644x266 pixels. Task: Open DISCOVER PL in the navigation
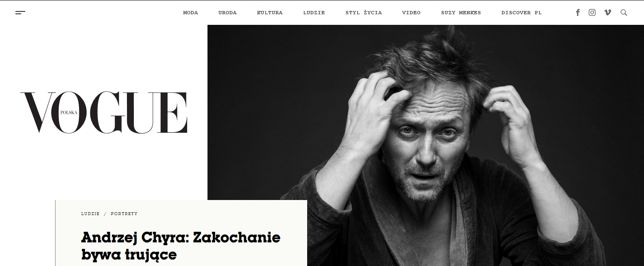[x=522, y=13]
